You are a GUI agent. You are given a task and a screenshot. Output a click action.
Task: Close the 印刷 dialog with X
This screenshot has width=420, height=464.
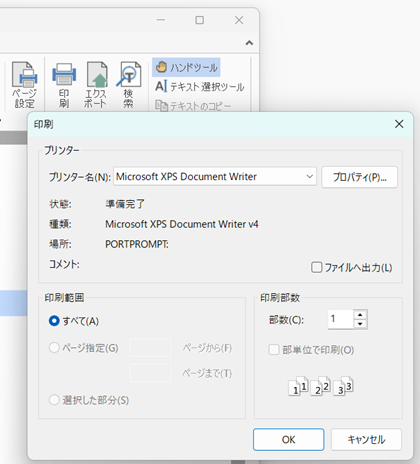pyautogui.click(x=399, y=124)
